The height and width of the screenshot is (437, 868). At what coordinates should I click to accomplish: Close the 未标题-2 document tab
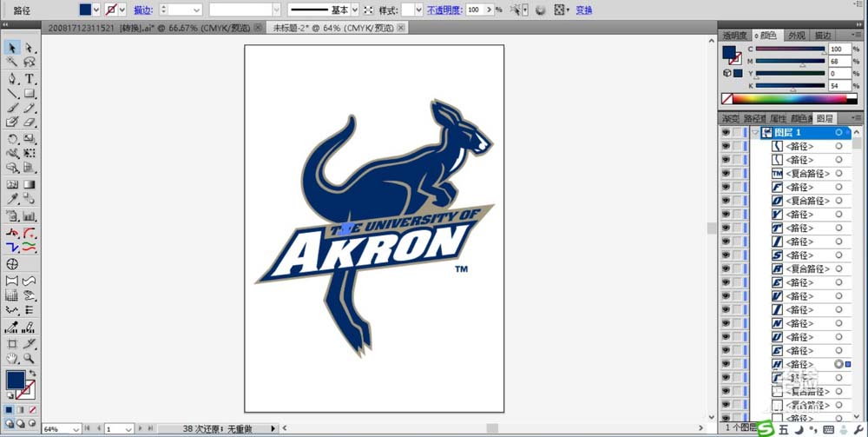coord(401,28)
